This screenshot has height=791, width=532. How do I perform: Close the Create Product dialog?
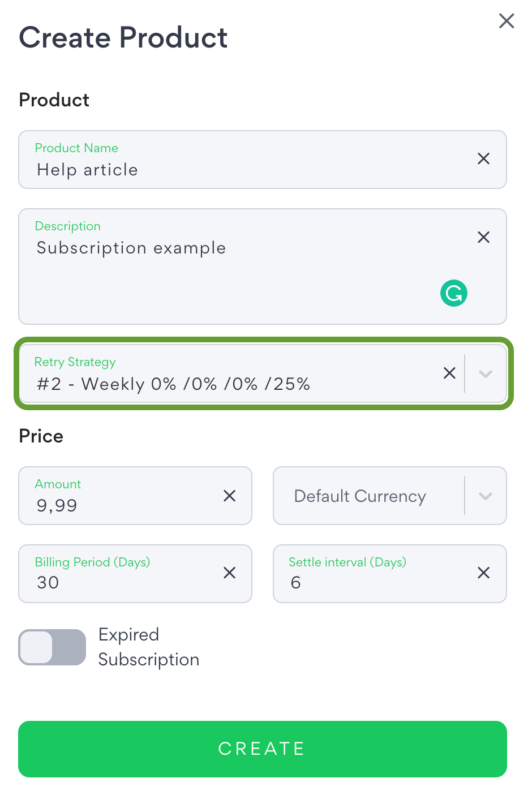pos(507,21)
